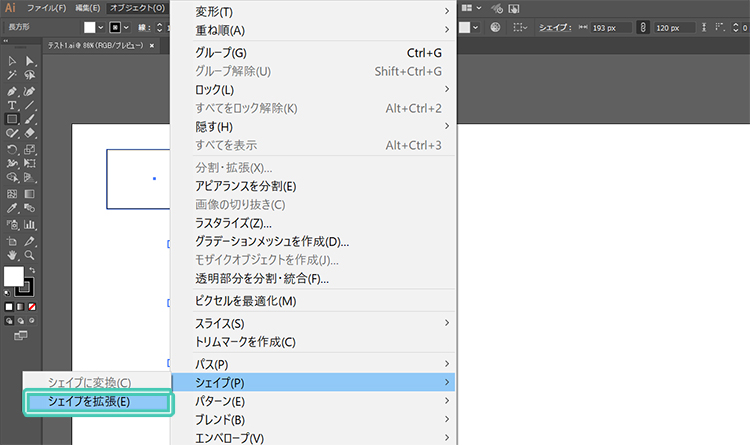Reset to default fill and stroke

tap(7, 293)
